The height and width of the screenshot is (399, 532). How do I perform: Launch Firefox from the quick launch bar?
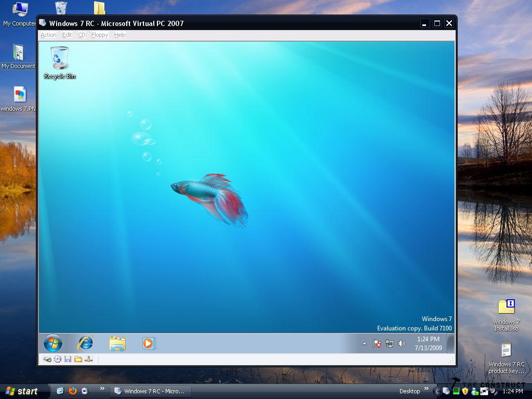coord(73,391)
